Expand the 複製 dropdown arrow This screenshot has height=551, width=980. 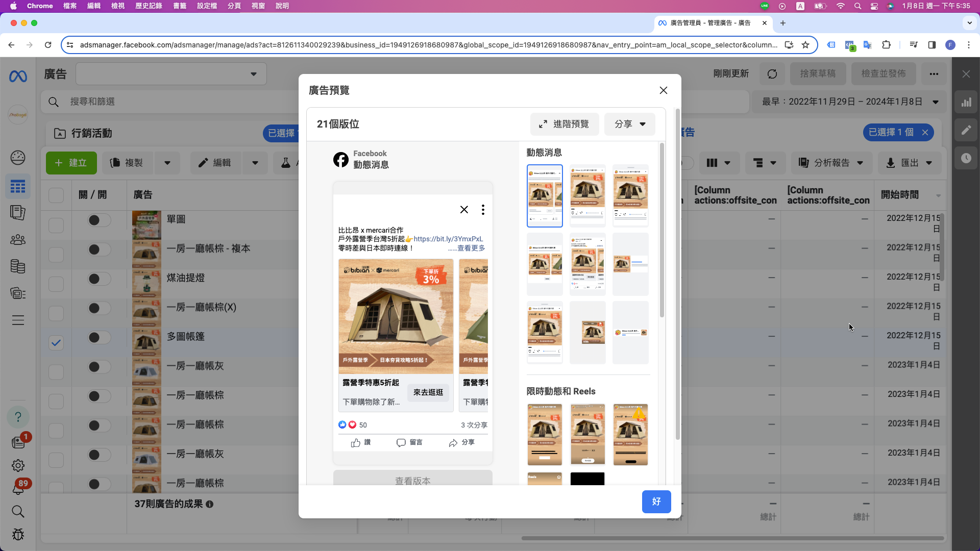[167, 163]
